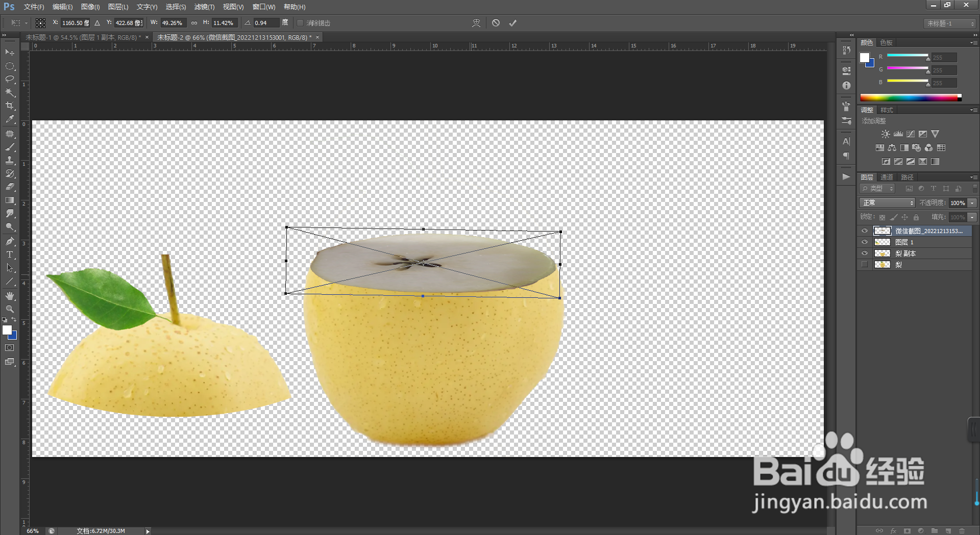980x535 pixels.
Task: Enable the 消除锯齿 anti-alias checkbox
Action: click(300, 23)
